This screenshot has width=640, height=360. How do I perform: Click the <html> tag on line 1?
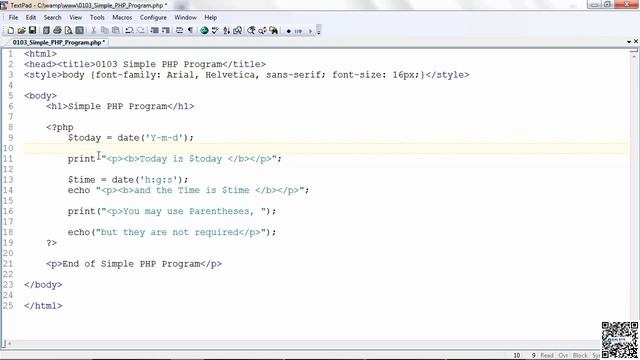pyautogui.click(x=40, y=54)
